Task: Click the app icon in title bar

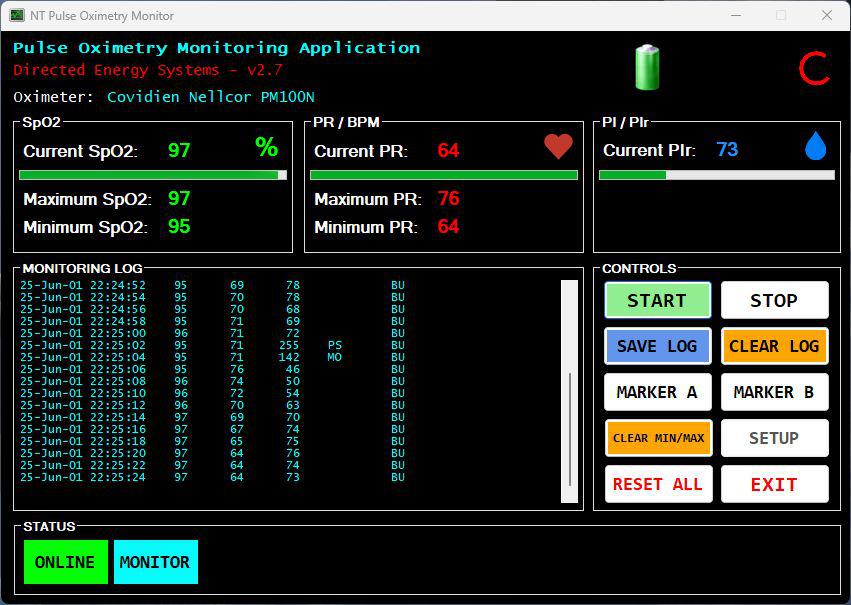Action: [17, 15]
